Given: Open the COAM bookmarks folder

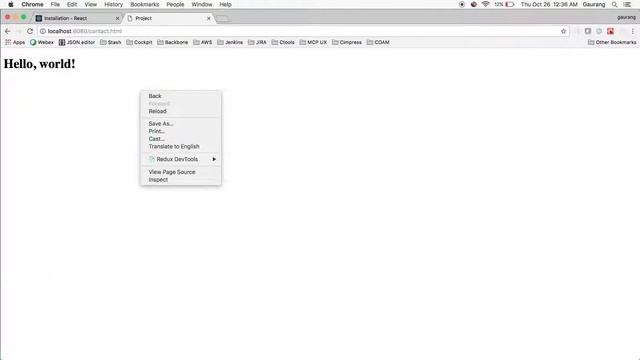Looking at the screenshot, I should coord(378,42).
